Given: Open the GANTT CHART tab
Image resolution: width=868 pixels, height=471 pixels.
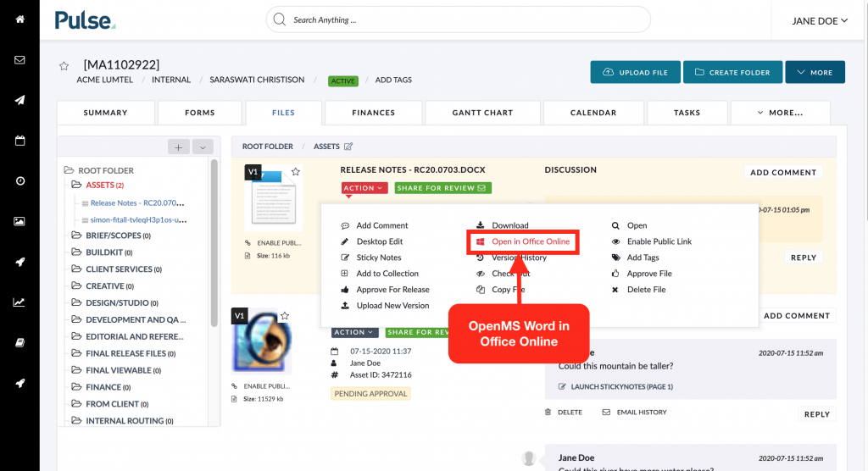Looking at the screenshot, I should click(482, 113).
